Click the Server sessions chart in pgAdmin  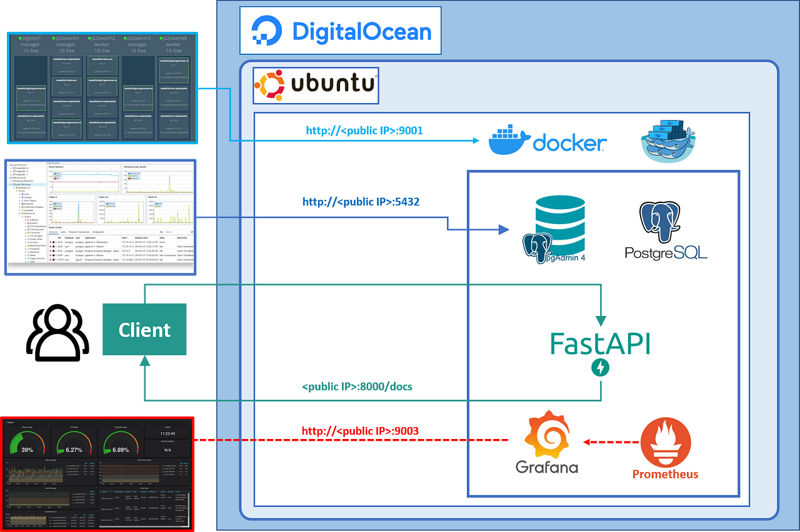pos(84,179)
